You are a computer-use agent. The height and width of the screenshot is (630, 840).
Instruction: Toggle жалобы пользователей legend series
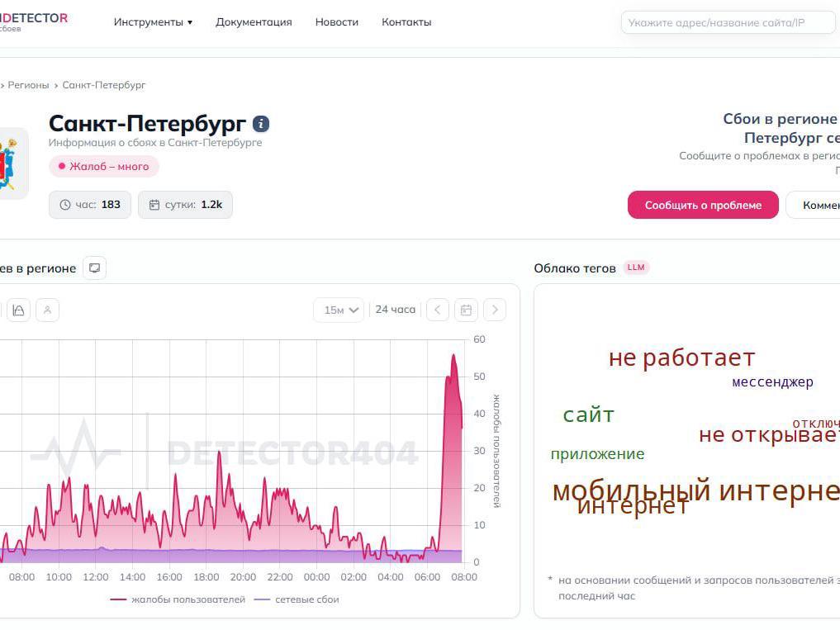178,599
